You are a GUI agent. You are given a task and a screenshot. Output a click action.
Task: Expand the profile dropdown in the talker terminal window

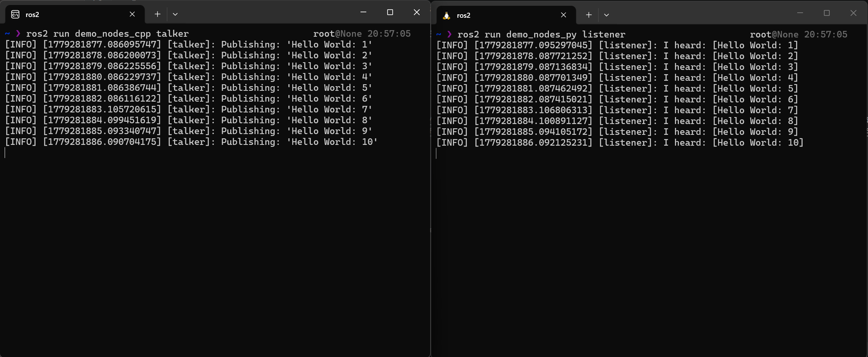[175, 14]
